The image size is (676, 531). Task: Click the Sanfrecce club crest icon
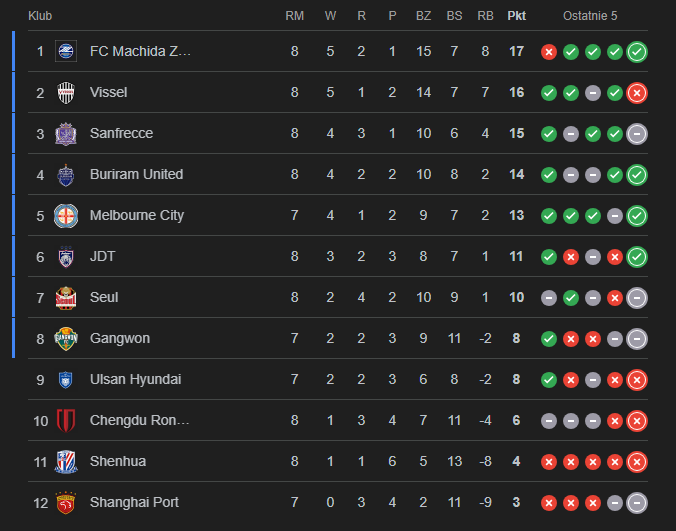pyautogui.click(x=67, y=133)
